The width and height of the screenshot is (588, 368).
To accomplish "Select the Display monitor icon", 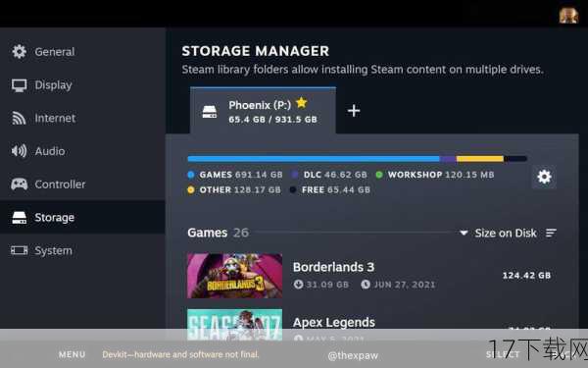I will [20, 85].
